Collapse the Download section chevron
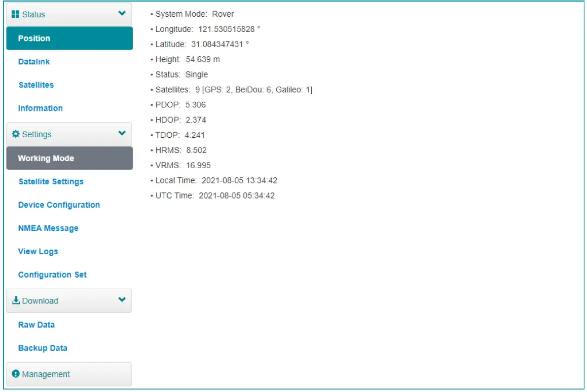 coord(121,300)
